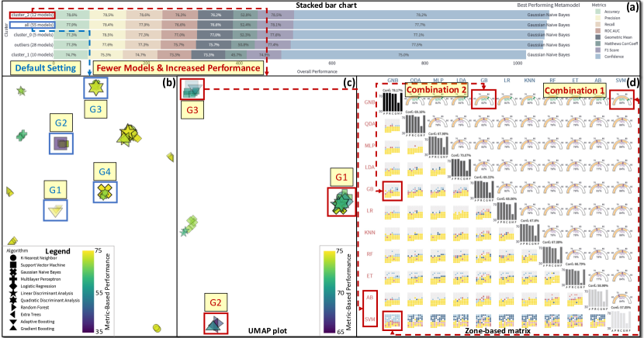
Task: Open the GB diagonal bar chart cell
Action: 484,189
